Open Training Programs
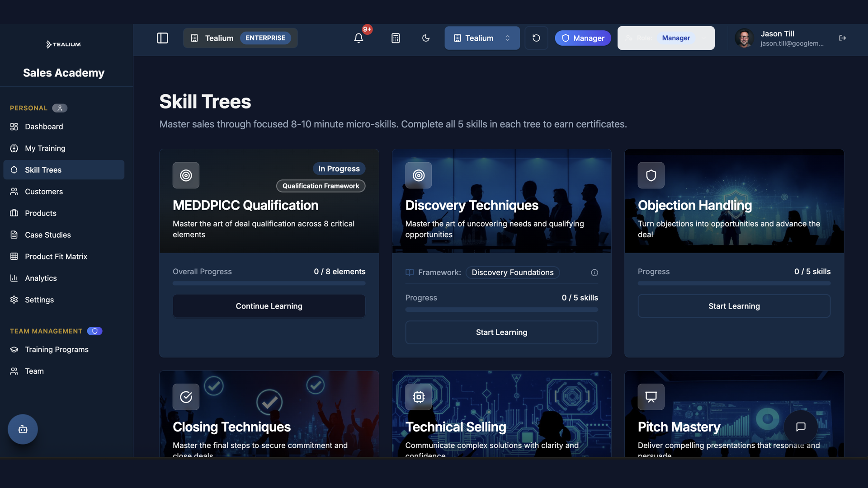The height and width of the screenshot is (488, 868). (x=64, y=350)
